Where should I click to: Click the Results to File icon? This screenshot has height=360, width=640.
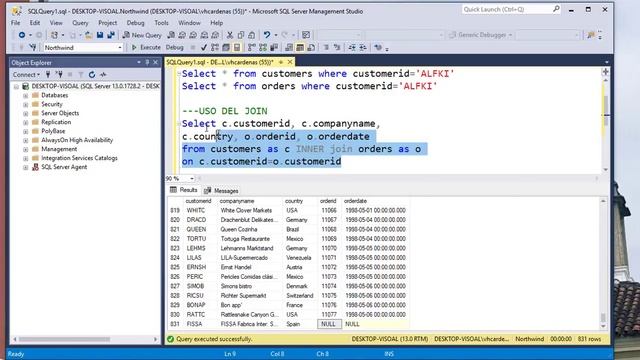pyautogui.click(x=311, y=48)
